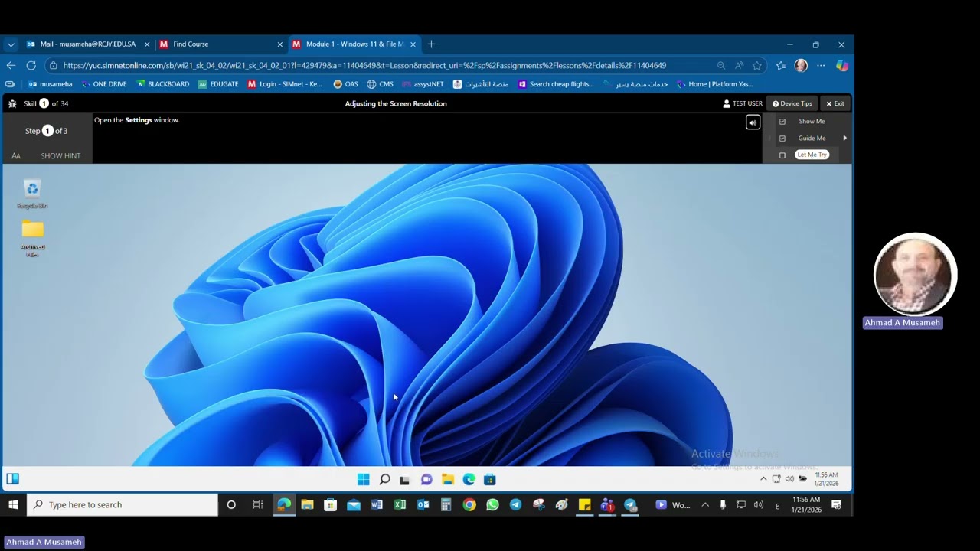Click the browser address bar URL
Image resolution: width=980 pixels, height=551 pixels.
[364, 66]
